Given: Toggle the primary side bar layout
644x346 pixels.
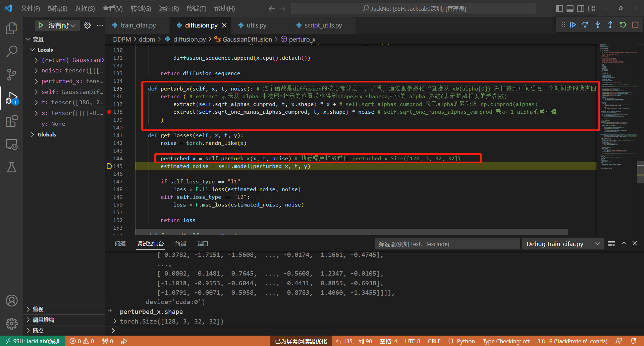Looking at the screenshot, I should coord(559,9).
